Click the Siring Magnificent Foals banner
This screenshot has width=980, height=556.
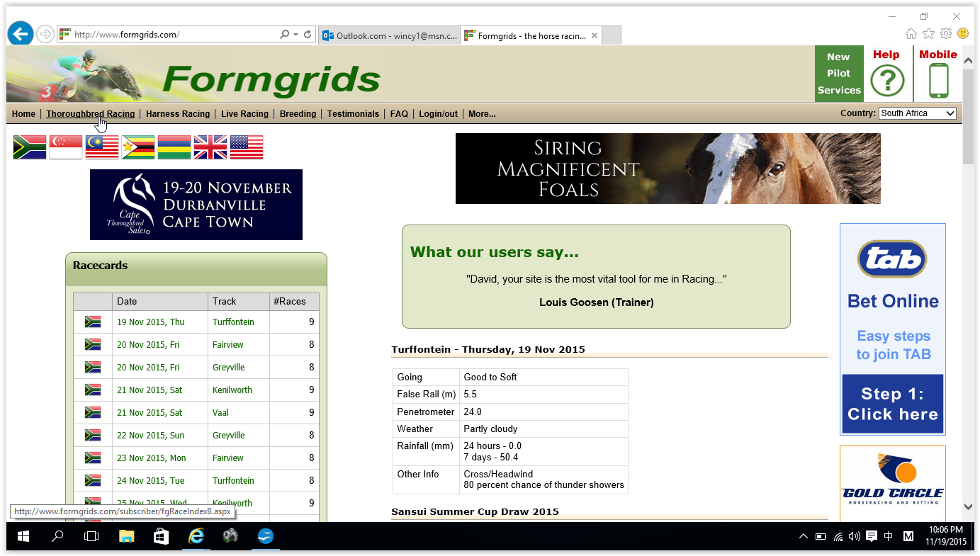click(668, 169)
